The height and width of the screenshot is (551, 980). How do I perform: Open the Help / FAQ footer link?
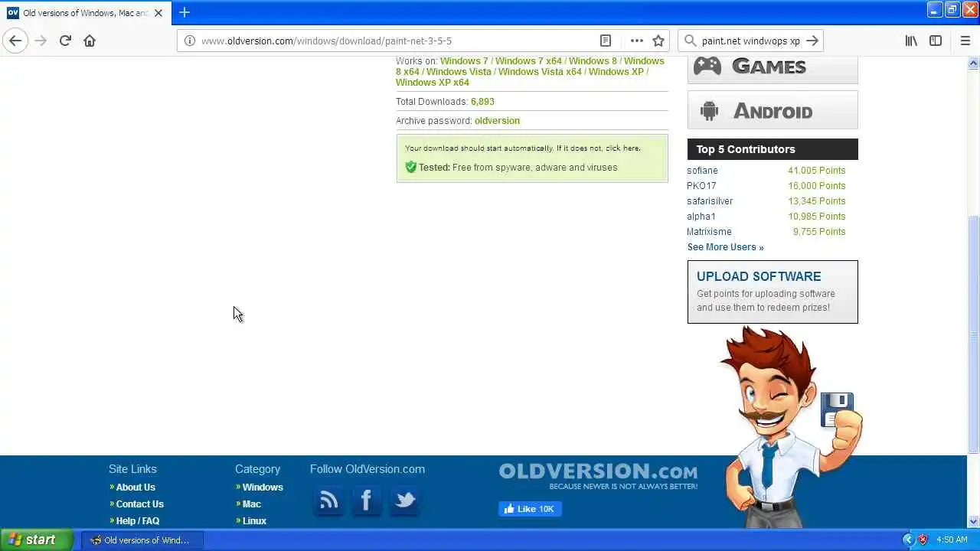click(x=138, y=521)
